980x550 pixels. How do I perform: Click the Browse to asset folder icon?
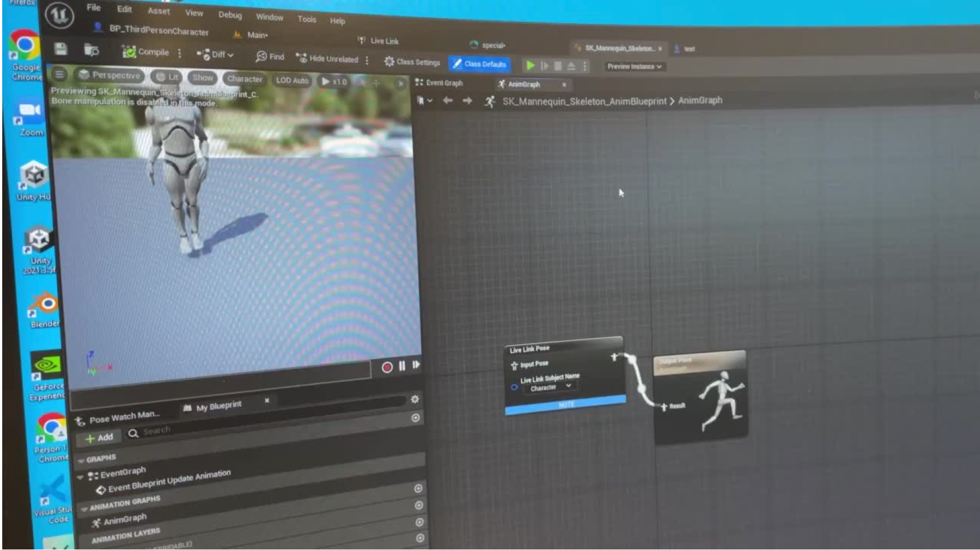click(91, 51)
